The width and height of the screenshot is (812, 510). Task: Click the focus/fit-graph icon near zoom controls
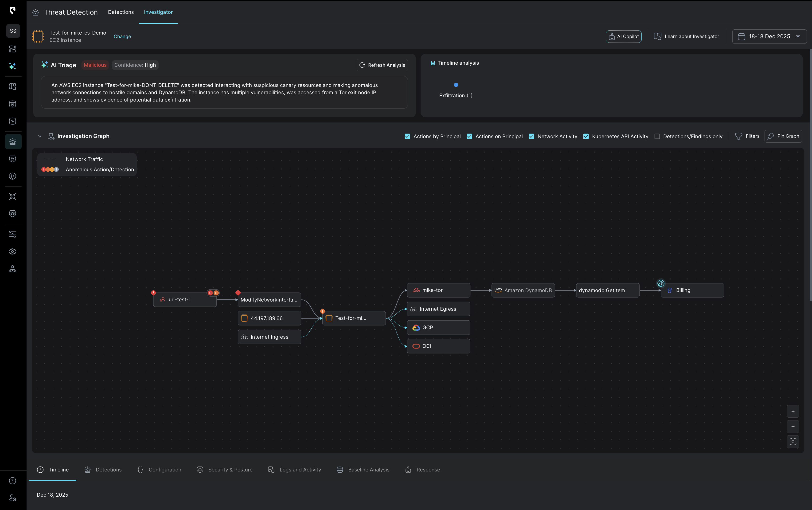[793, 442]
